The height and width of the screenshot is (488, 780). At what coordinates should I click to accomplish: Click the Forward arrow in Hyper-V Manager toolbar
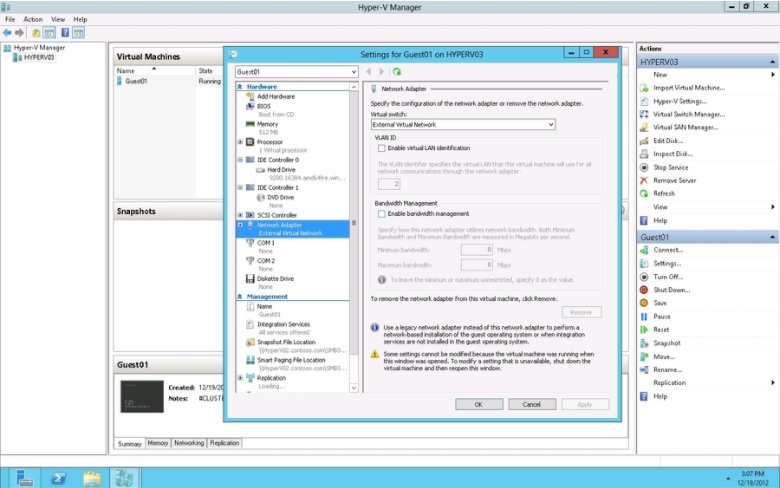(19, 33)
